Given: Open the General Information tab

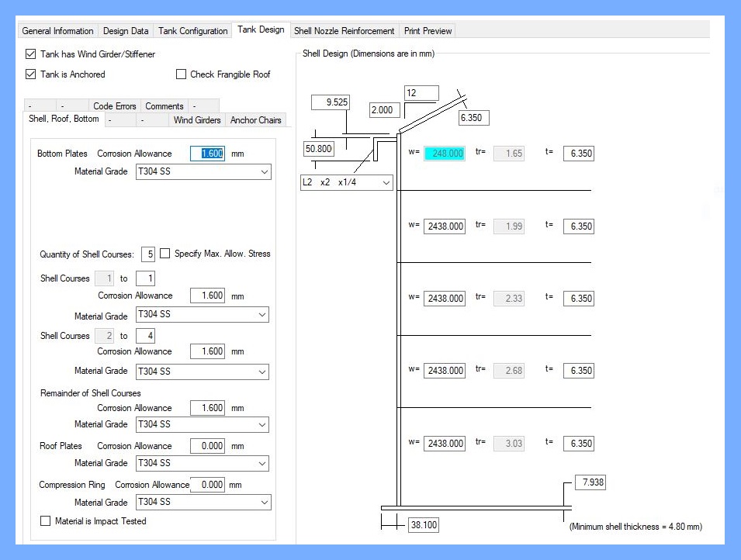Looking at the screenshot, I should point(58,31).
